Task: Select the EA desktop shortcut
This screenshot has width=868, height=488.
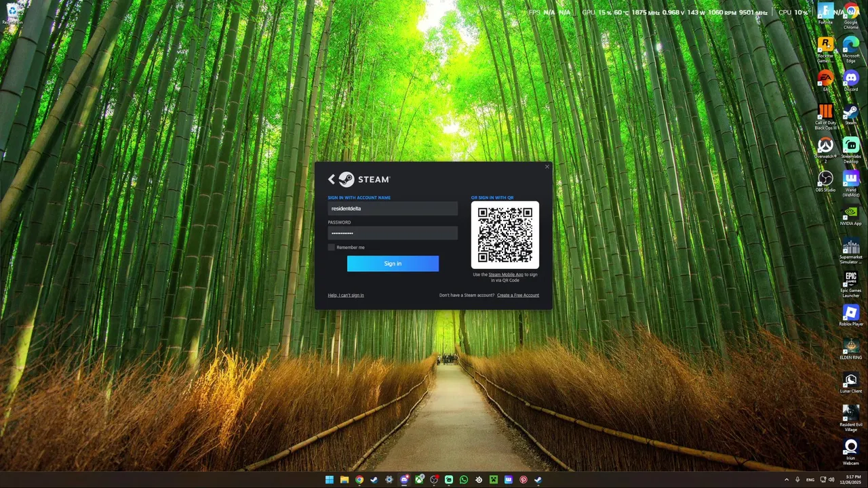Action: (x=825, y=81)
